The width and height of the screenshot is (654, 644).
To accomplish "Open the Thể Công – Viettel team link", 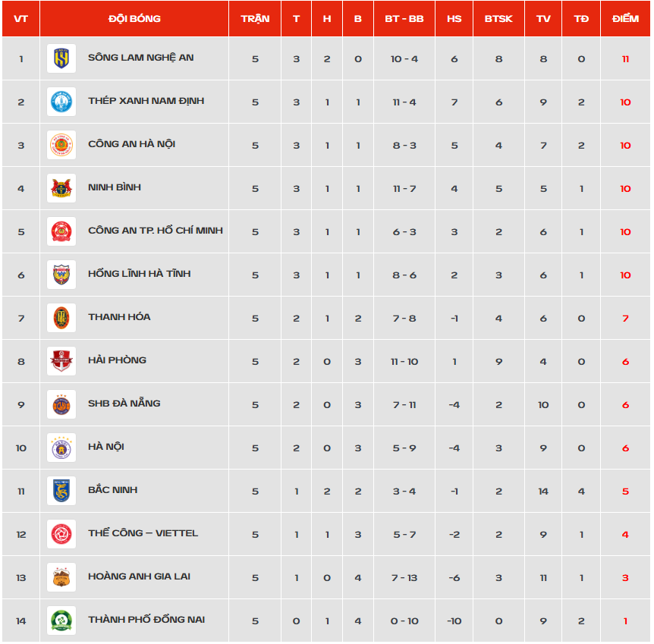I will coord(143,533).
